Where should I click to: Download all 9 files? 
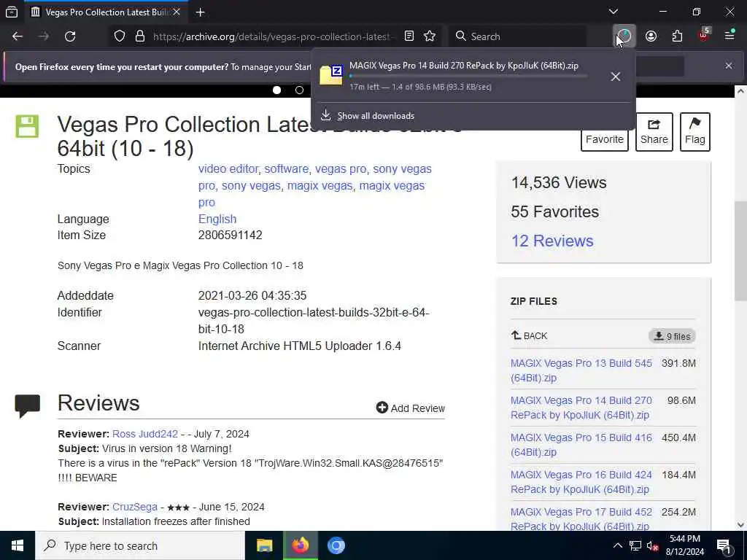pyautogui.click(x=672, y=336)
